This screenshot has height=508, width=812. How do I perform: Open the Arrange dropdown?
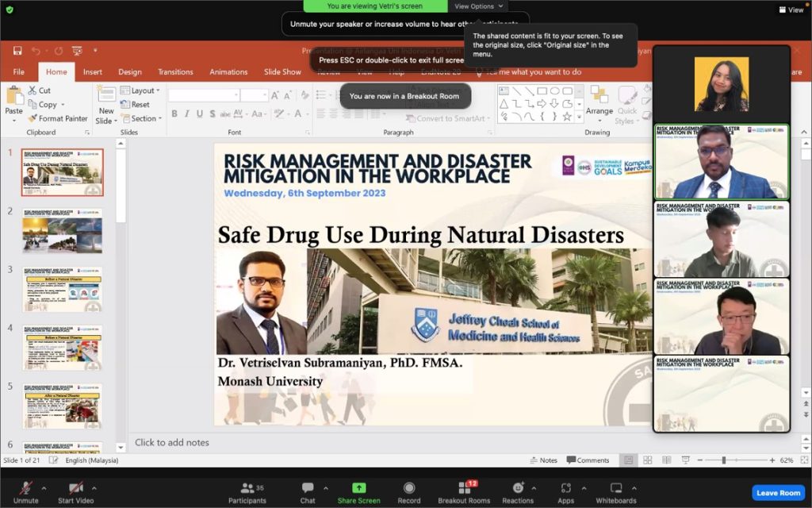pyautogui.click(x=599, y=106)
